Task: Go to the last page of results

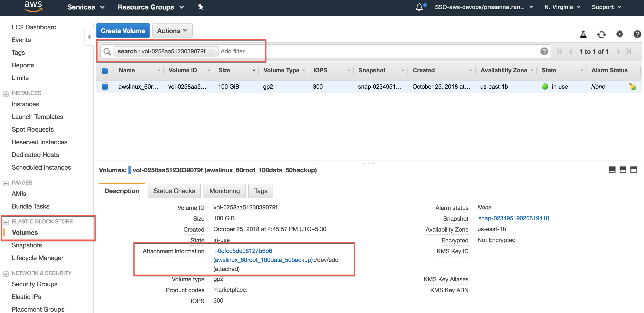Action: click(x=628, y=52)
